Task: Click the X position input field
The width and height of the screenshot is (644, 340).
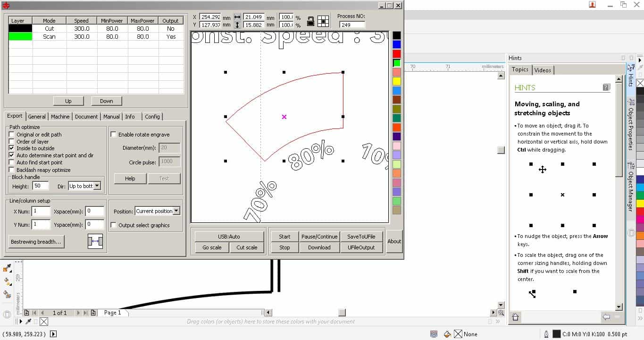Action: [x=210, y=17]
